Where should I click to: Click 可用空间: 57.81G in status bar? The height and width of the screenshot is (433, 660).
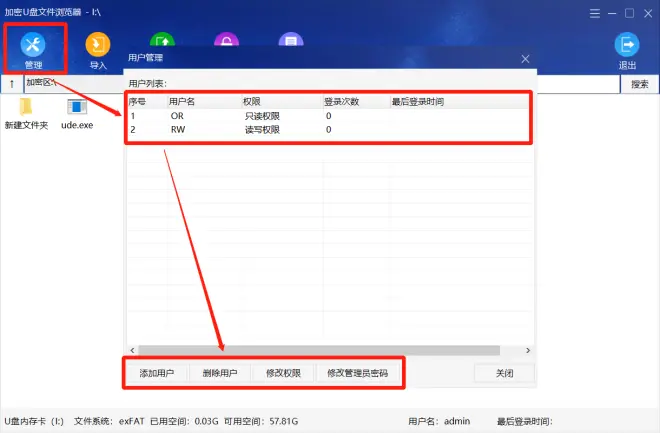[261, 421]
